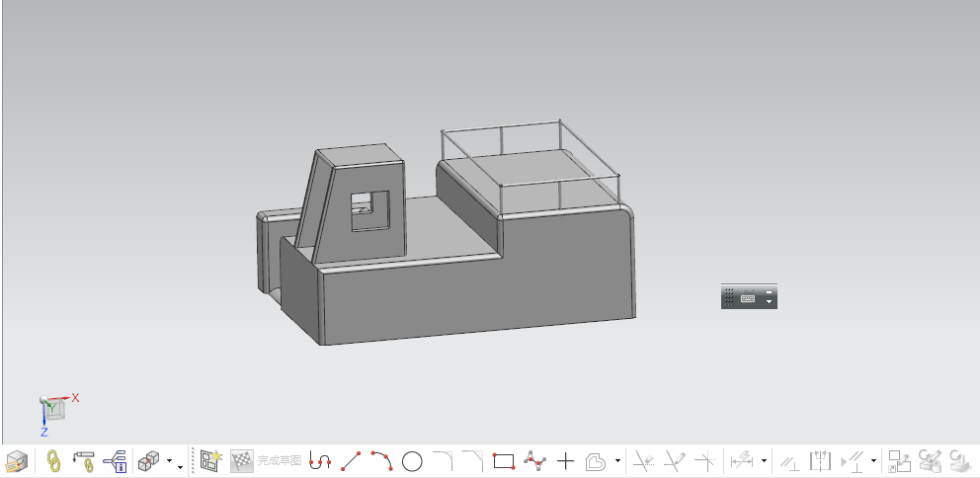Click the 完成草图 finish sketch button
The image size is (980, 478).
click(267, 462)
